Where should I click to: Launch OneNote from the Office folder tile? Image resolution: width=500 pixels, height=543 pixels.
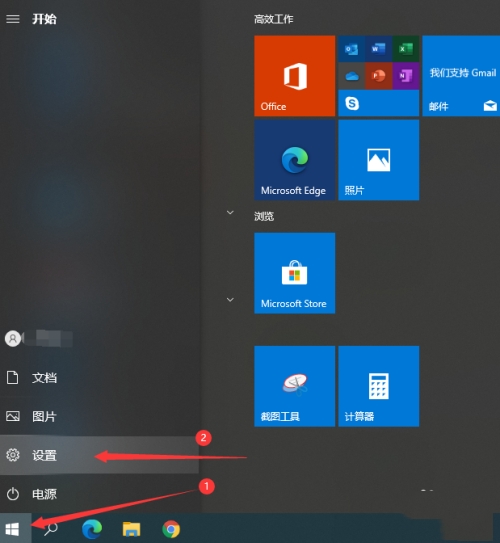[x=406, y=76]
